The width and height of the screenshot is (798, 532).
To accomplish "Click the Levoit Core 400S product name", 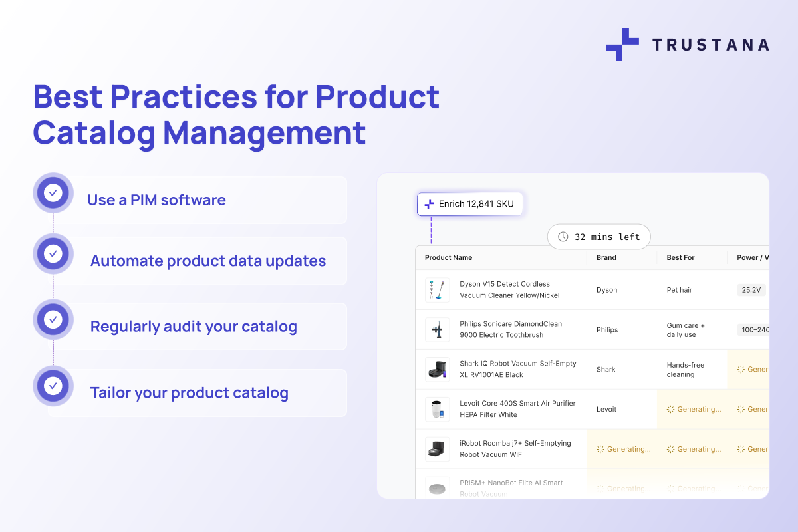I will click(x=517, y=409).
